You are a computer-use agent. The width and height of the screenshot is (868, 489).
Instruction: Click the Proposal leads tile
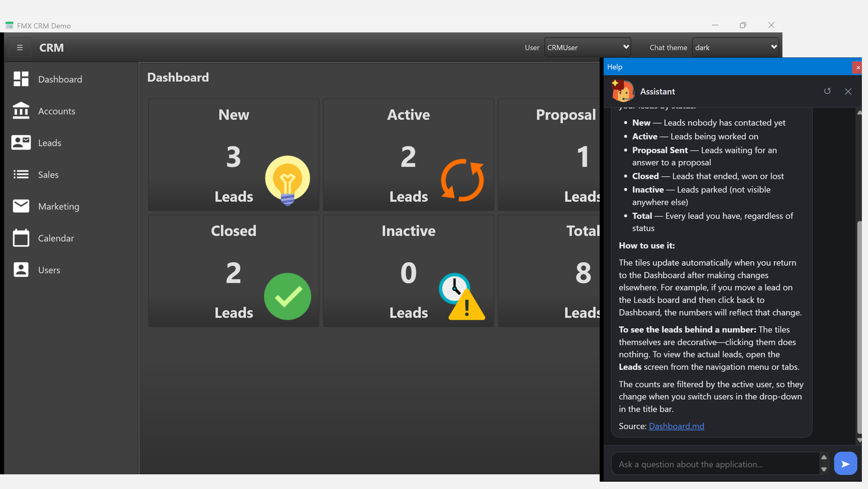click(x=549, y=155)
